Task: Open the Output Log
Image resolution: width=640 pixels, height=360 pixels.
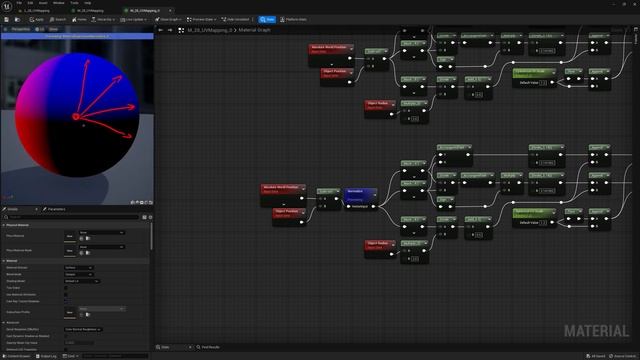Action: tap(46, 356)
